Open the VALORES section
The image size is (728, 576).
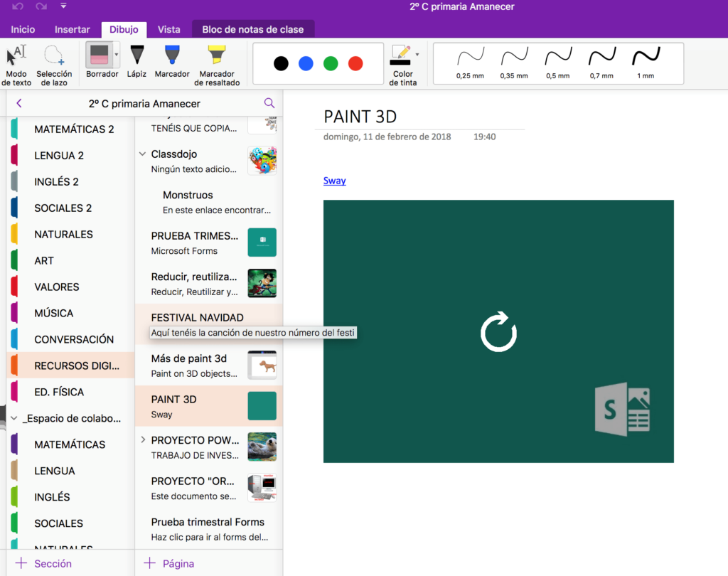tap(70, 287)
